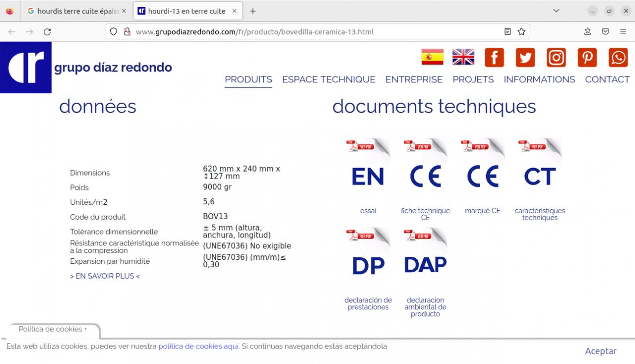Open the Pinterest social icon

click(587, 58)
